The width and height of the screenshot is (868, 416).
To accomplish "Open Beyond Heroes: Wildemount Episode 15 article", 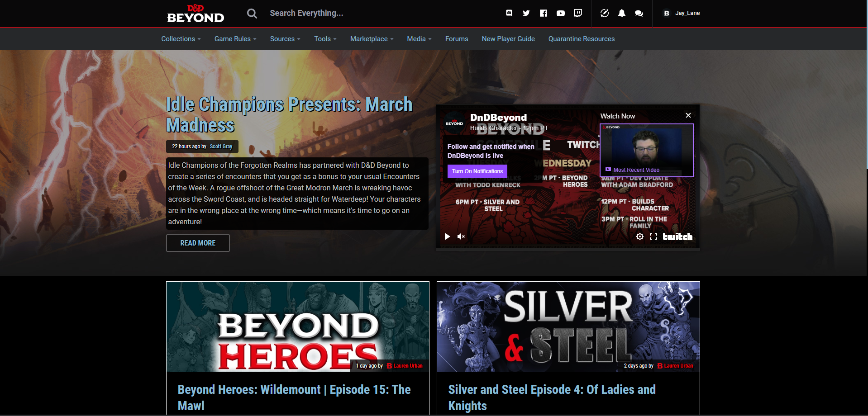I will point(294,397).
